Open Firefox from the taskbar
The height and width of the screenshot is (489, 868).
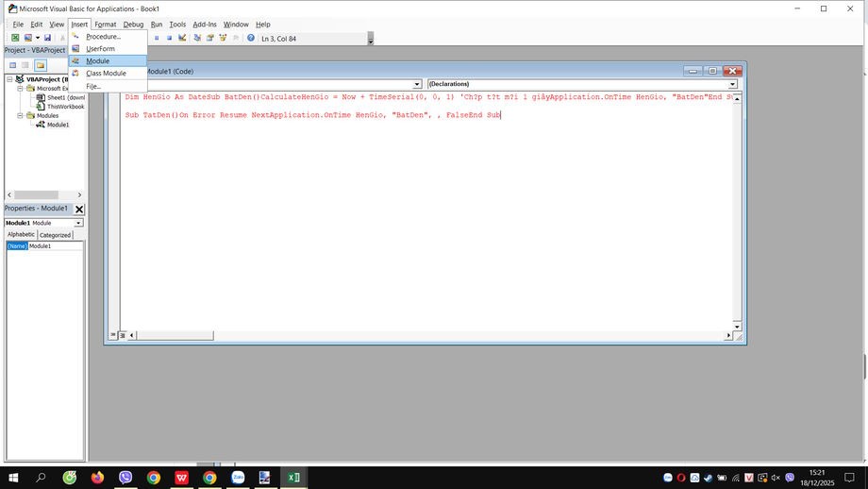(97, 478)
